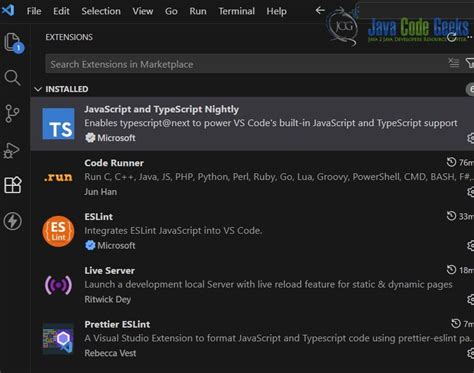This screenshot has width=474, height=373.
Task: Open manage gear for ESLint extension
Action: click(x=470, y=246)
